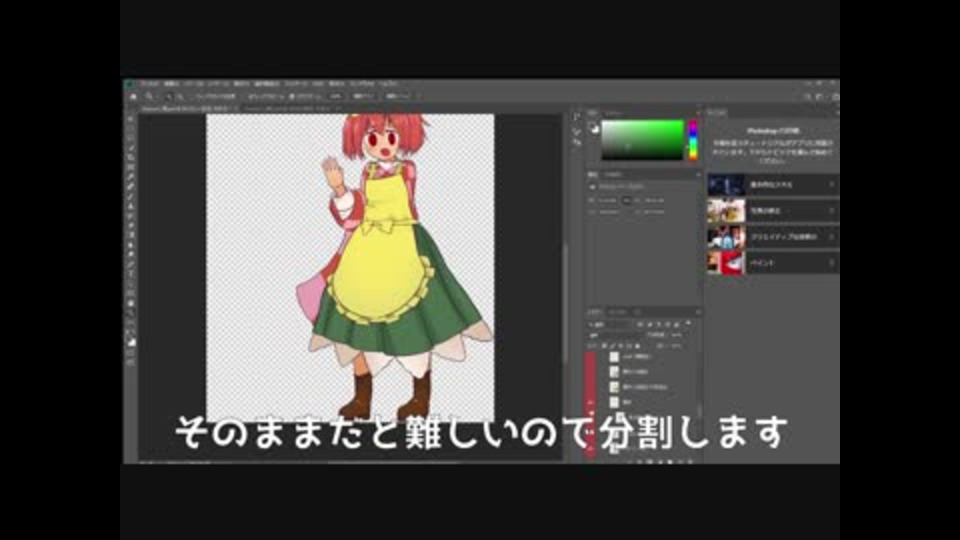Select the Learn panel tab
Image resolution: width=960 pixels, height=540 pixels.
(x=716, y=113)
